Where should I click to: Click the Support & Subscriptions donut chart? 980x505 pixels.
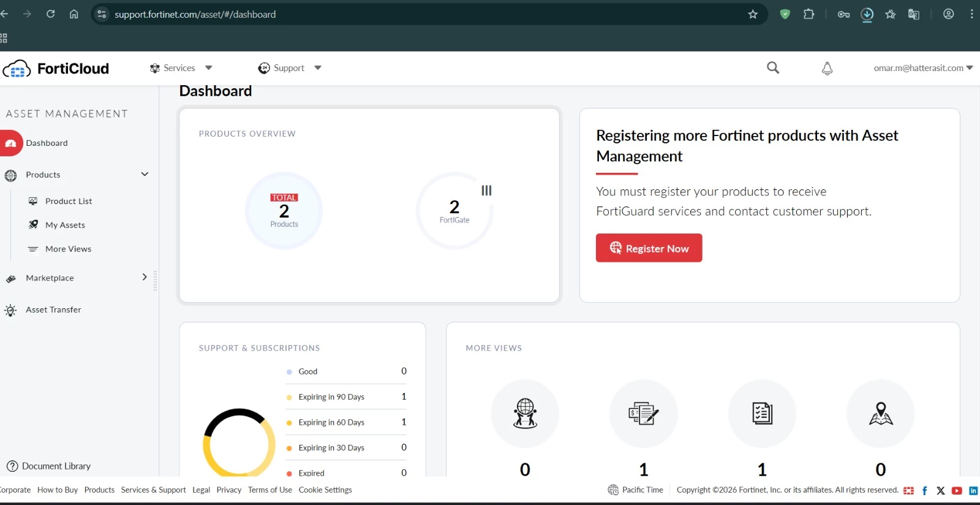239,442
